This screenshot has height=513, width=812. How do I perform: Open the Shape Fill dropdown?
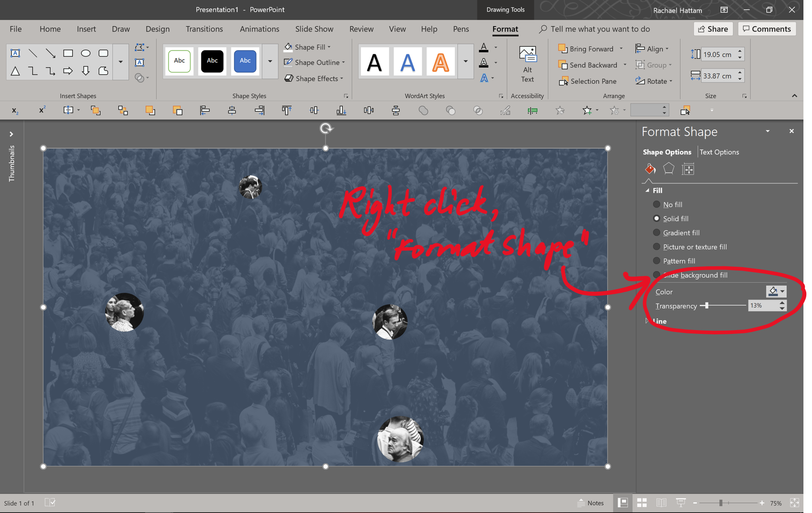[308, 47]
